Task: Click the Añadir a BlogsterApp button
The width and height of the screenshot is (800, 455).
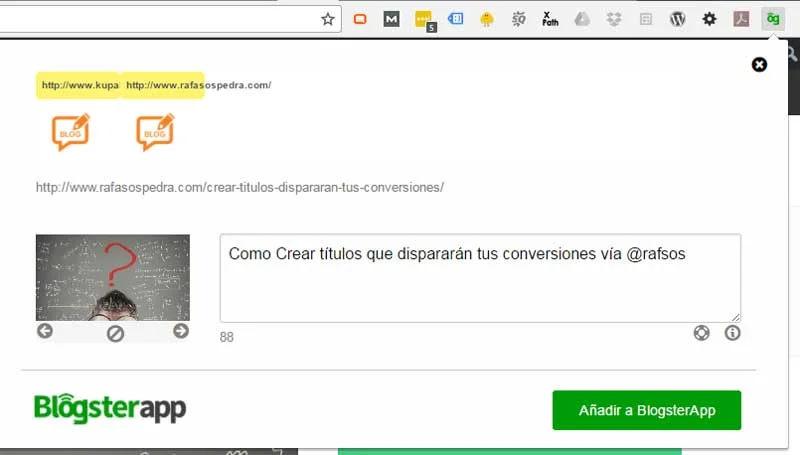Action: pyautogui.click(x=646, y=410)
